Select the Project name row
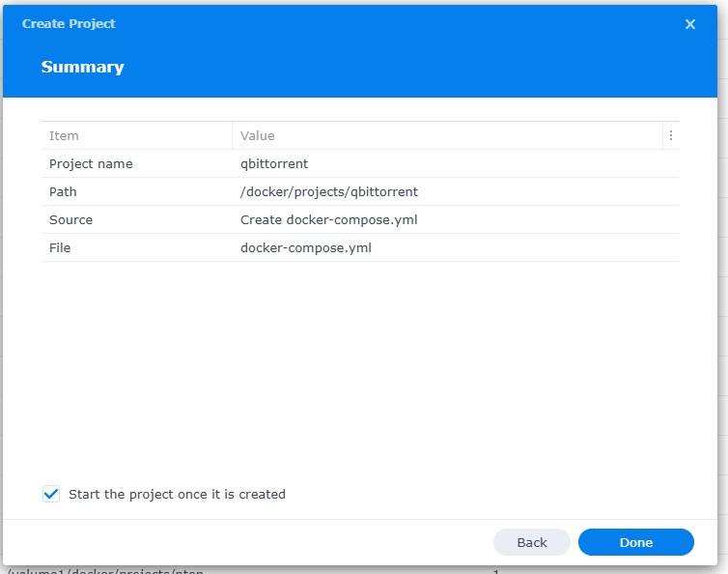 91,164
